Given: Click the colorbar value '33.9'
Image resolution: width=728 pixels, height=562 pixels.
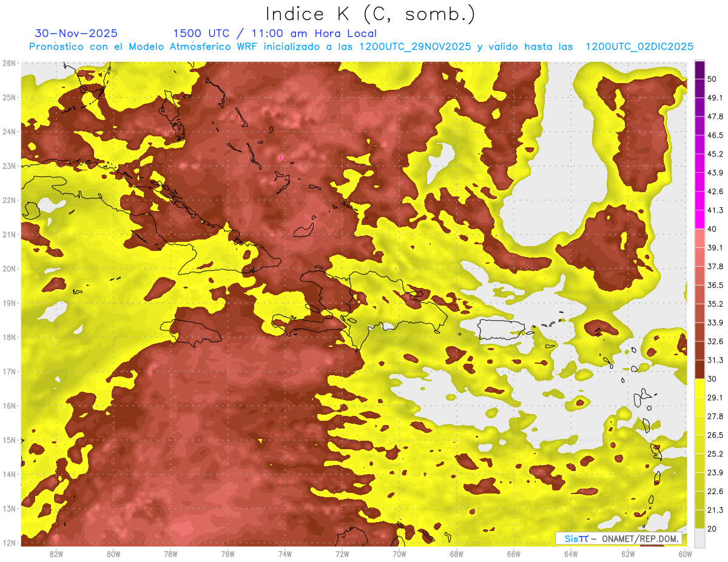Looking at the screenshot, I should coord(715,323).
